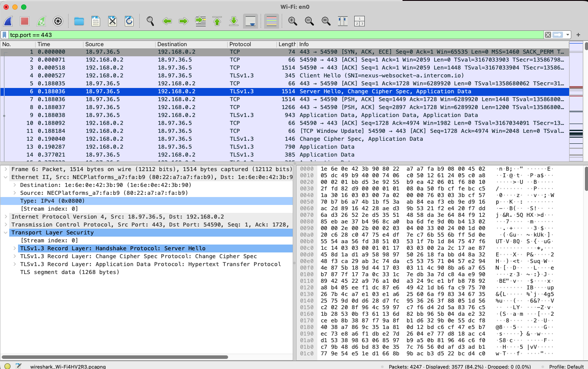Sort packets by the Info column
Viewport: 588px width, 369px height.
(x=433, y=44)
